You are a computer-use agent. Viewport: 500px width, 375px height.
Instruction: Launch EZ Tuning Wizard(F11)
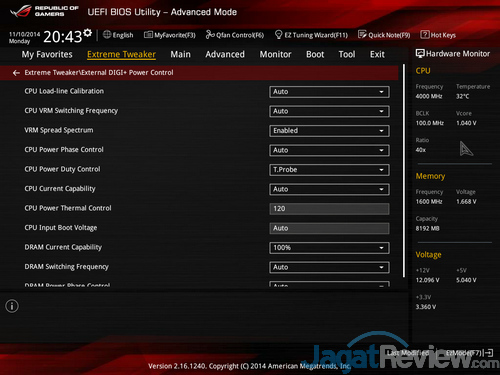pos(311,35)
